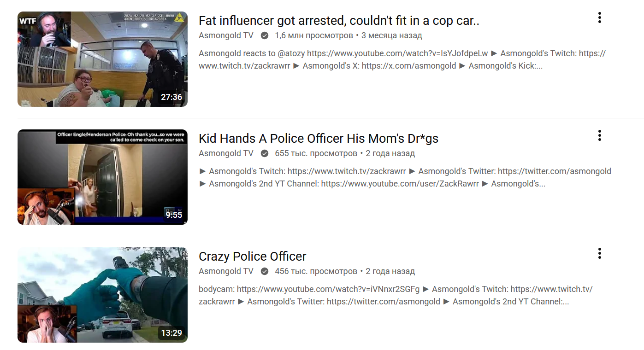The image size is (644, 350).
Task: Click '2 года назад' on Kid Hands row
Action: (390, 153)
